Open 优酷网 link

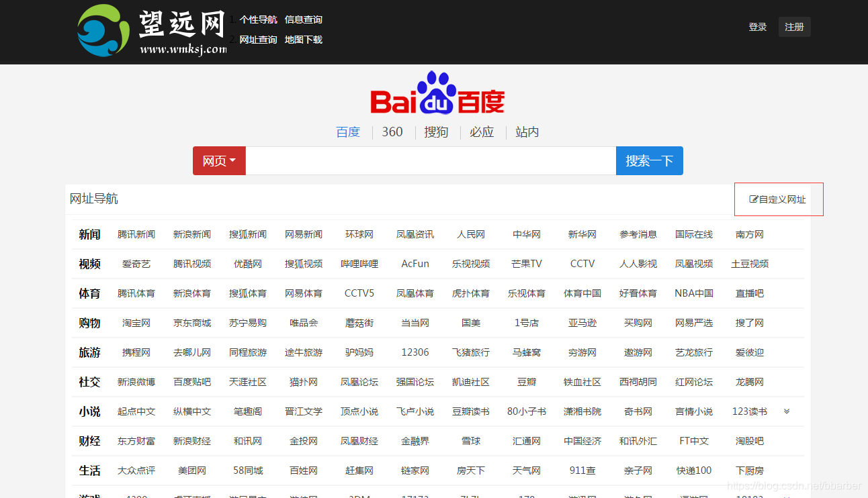coord(248,264)
